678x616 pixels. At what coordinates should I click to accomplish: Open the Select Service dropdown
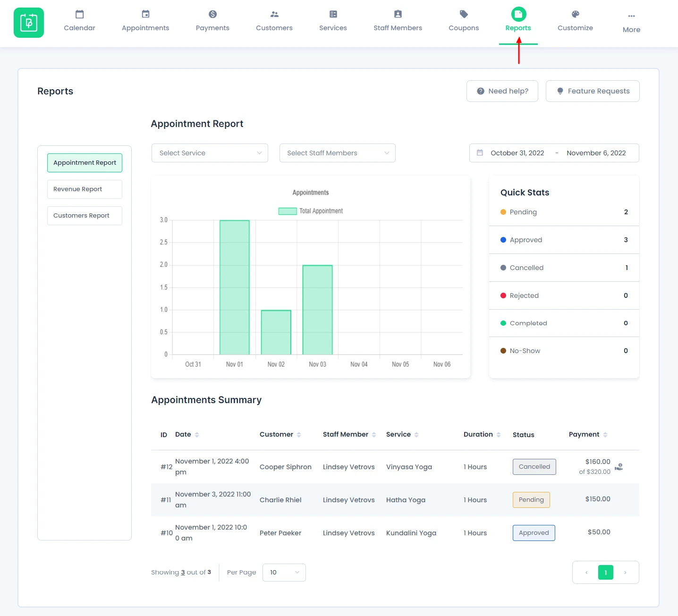[210, 152]
